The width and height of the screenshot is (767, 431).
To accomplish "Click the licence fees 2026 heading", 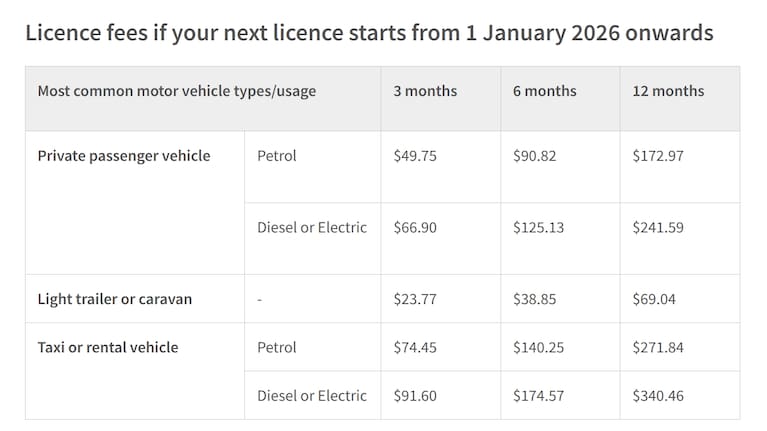I will [369, 33].
